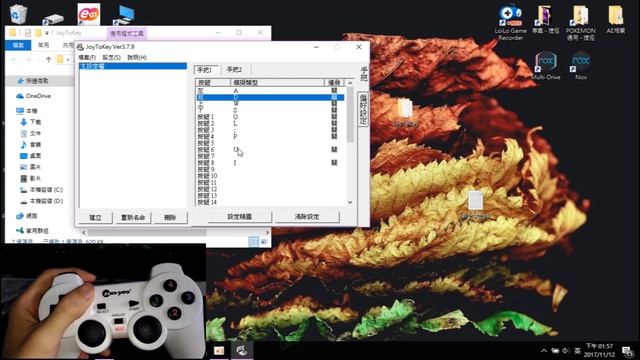The width and height of the screenshot is (640, 360).
Task: Select the empty 按鈕 14 row
Action: [270, 202]
